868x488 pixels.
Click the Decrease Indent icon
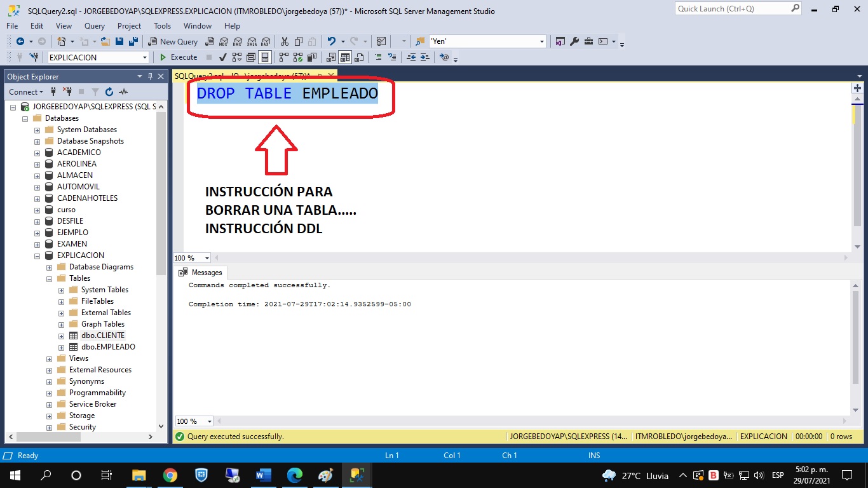[411, 57]
